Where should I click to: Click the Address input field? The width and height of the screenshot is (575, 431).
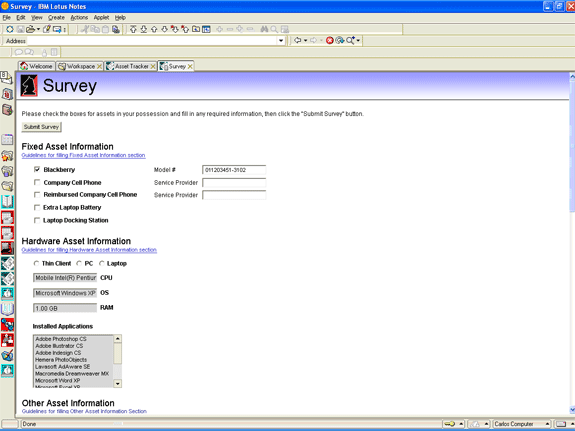[152, 41]
